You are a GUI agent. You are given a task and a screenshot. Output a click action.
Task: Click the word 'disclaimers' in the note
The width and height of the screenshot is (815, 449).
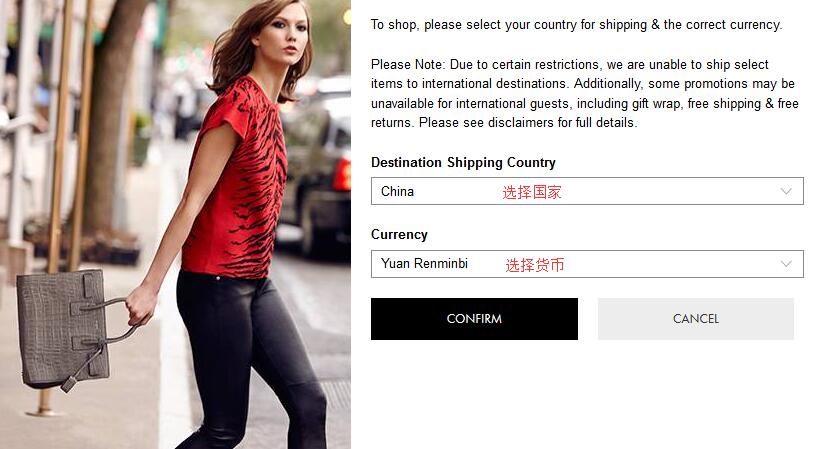pos(521,123)
